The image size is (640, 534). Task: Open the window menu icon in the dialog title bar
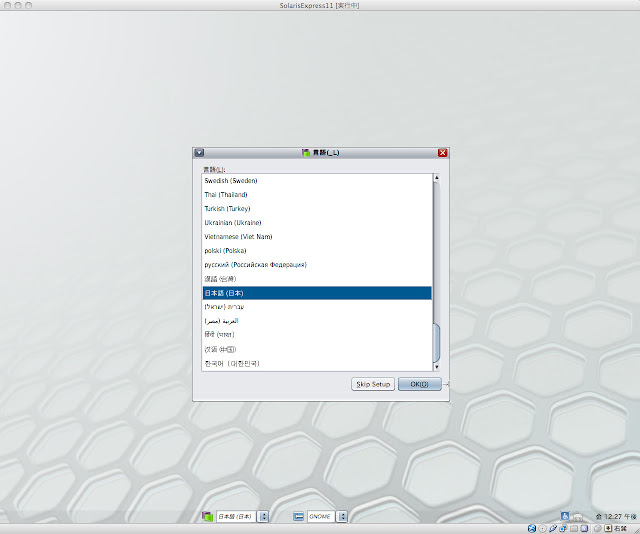coord(199,153)
